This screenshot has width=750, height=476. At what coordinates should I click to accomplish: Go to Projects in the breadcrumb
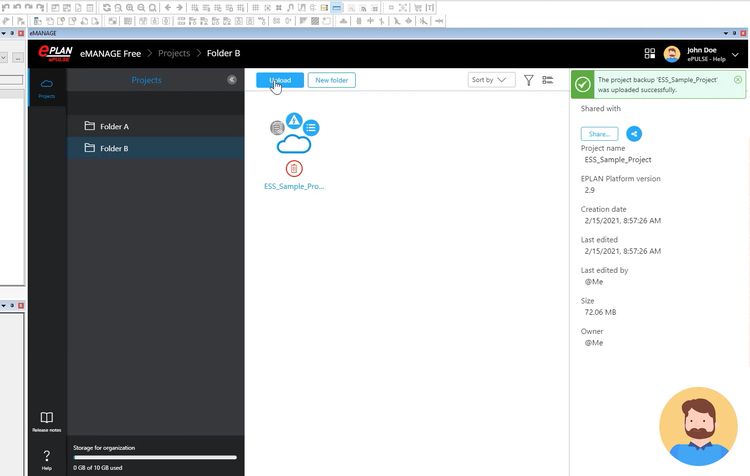click(174, 53)
